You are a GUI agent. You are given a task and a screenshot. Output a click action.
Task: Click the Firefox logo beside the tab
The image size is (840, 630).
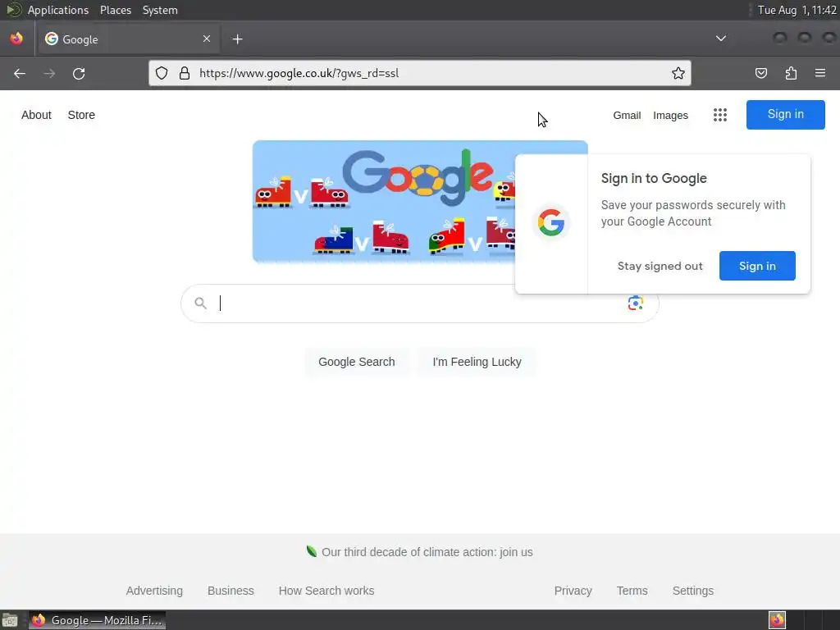[x=16, y=39]
